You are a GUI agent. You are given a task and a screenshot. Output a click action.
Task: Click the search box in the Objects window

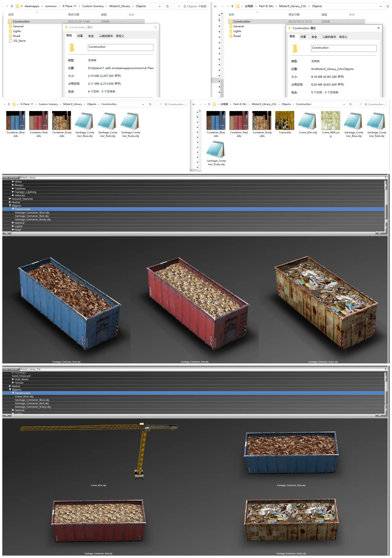tap(191, 6)
